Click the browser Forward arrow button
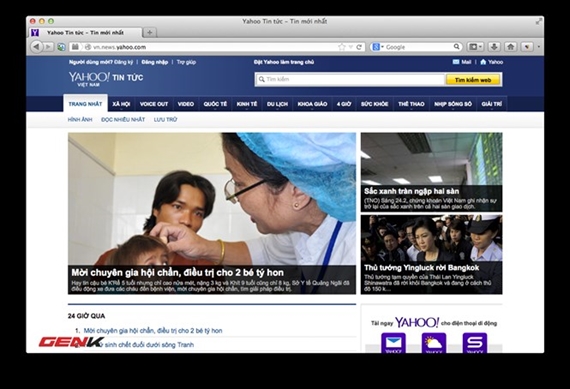This screenshot has width=570, height=389. (x=48, y=47)
